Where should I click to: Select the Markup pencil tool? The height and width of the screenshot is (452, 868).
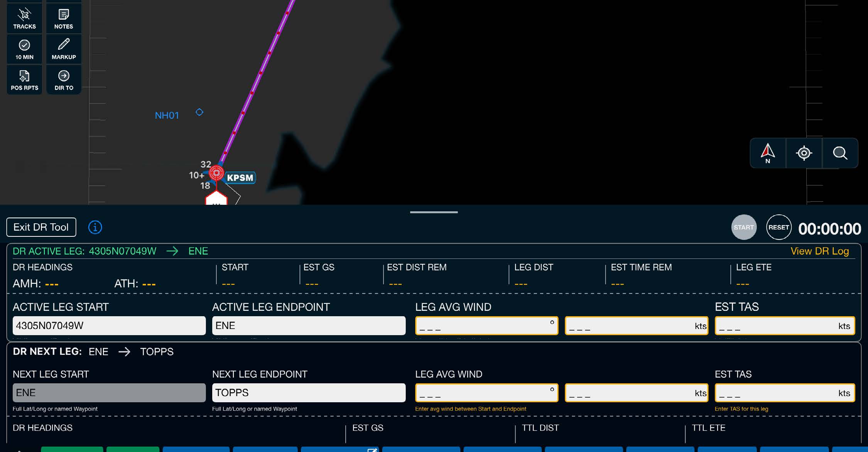coord(64,49)
